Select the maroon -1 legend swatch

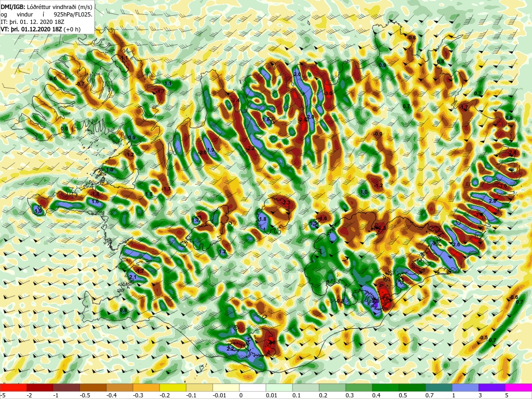pyautogui.click(x=66, y=387)
